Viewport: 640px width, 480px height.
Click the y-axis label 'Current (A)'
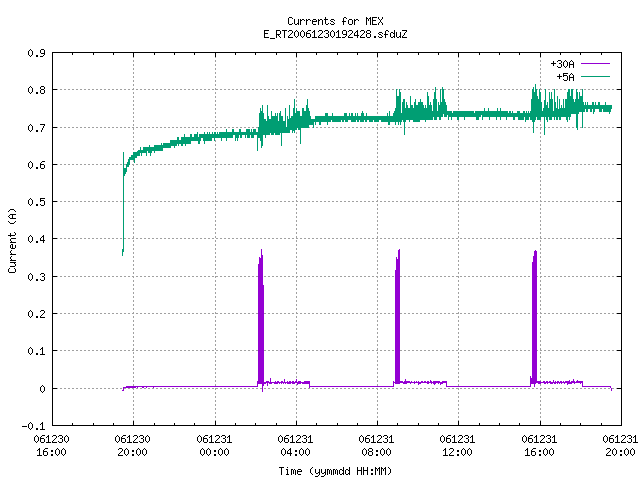[x=12, y=241]
